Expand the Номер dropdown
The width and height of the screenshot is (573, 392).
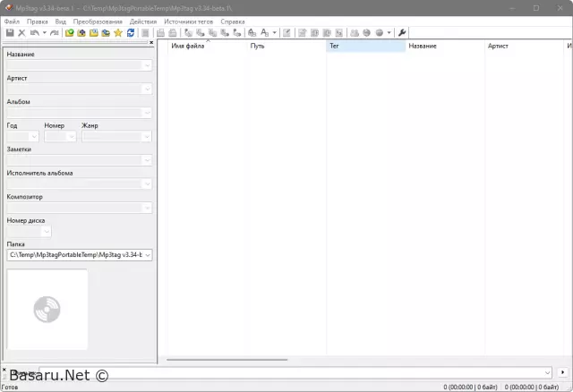[72, 137]
